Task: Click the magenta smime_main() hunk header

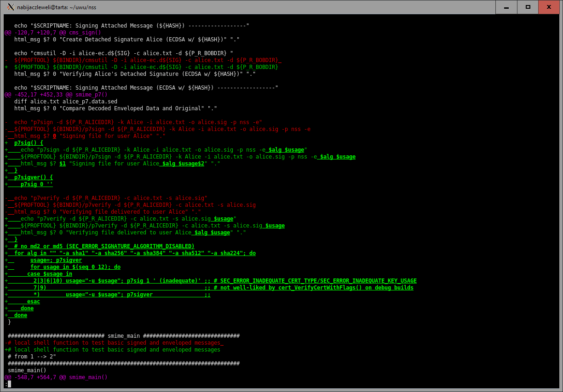Action: 56,377
